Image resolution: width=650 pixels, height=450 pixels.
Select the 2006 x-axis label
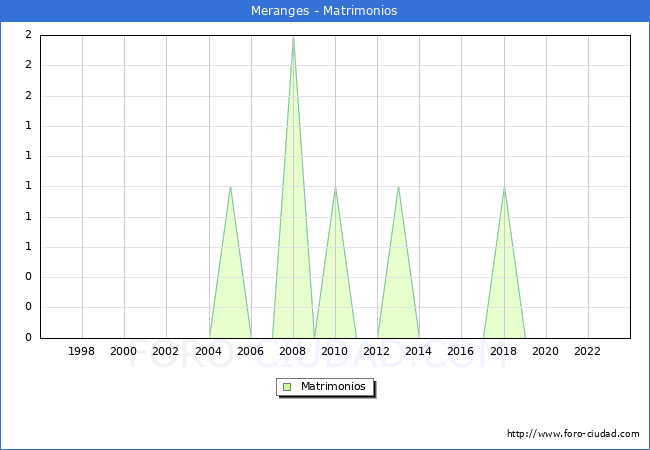tap(250, 351)
